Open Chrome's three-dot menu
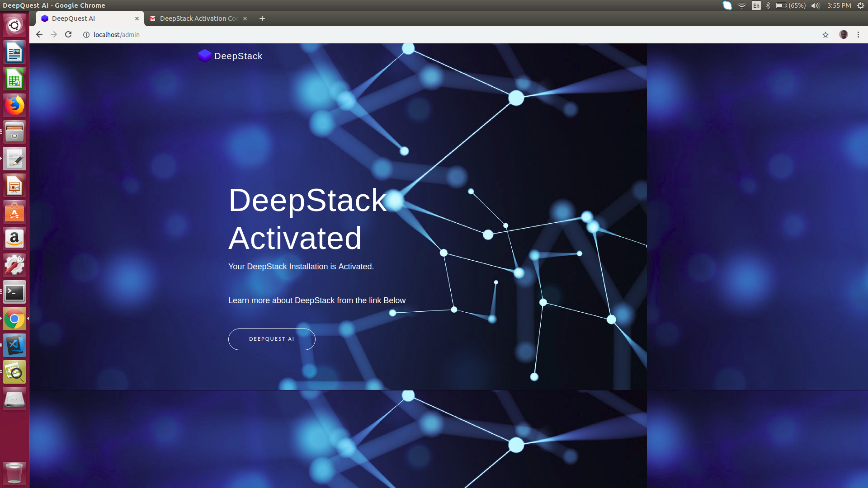The height and width of the screenshot is (488, 868). coord(858,34)
